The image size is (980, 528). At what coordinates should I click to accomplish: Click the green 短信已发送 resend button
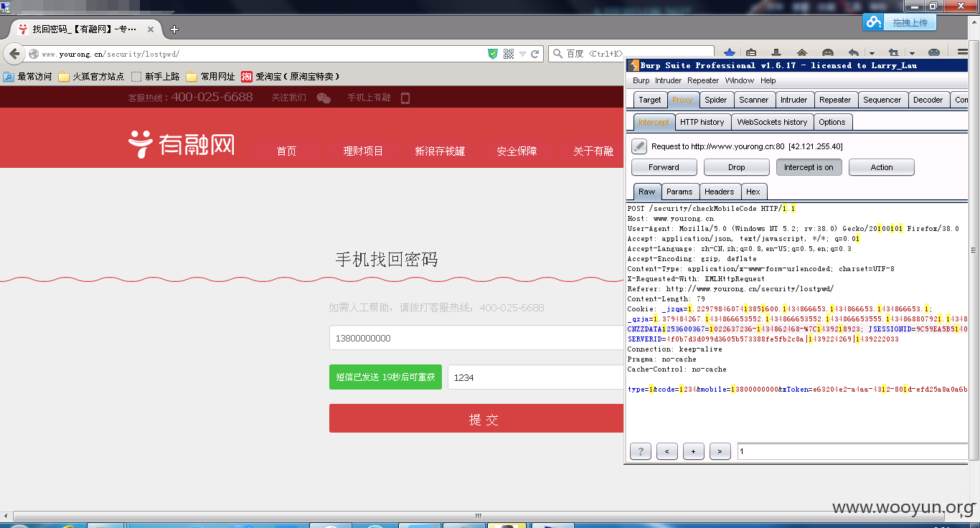[385, 377]
